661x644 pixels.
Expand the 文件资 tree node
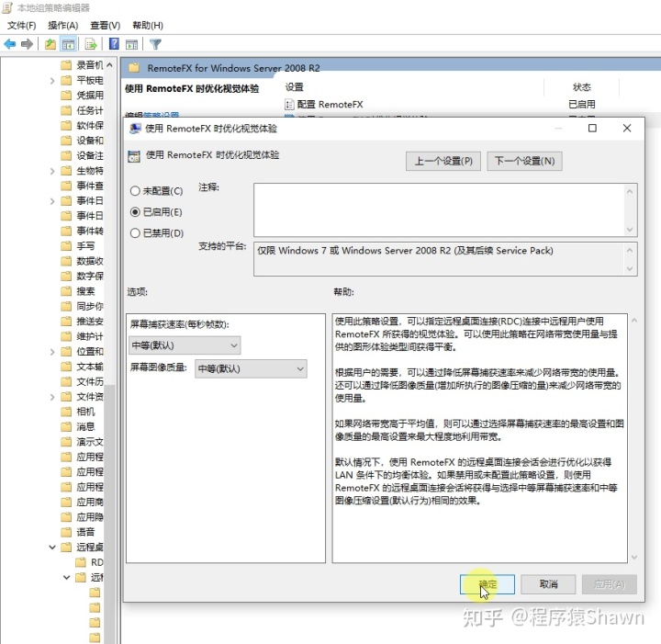tap(52, 397)
